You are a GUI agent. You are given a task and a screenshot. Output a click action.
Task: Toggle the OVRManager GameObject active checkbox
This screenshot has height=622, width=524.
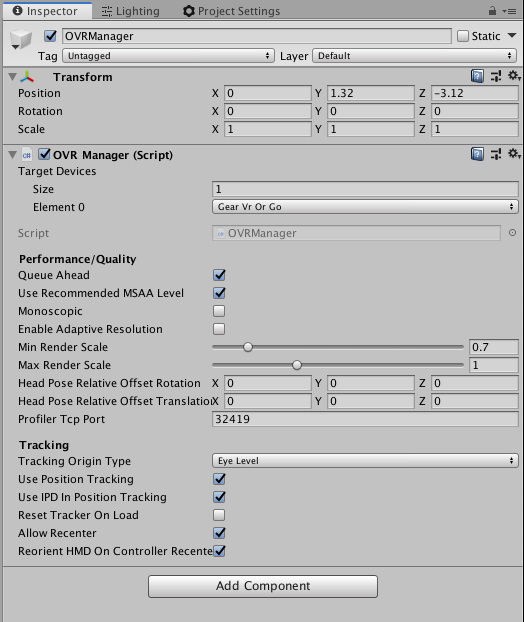50,36
